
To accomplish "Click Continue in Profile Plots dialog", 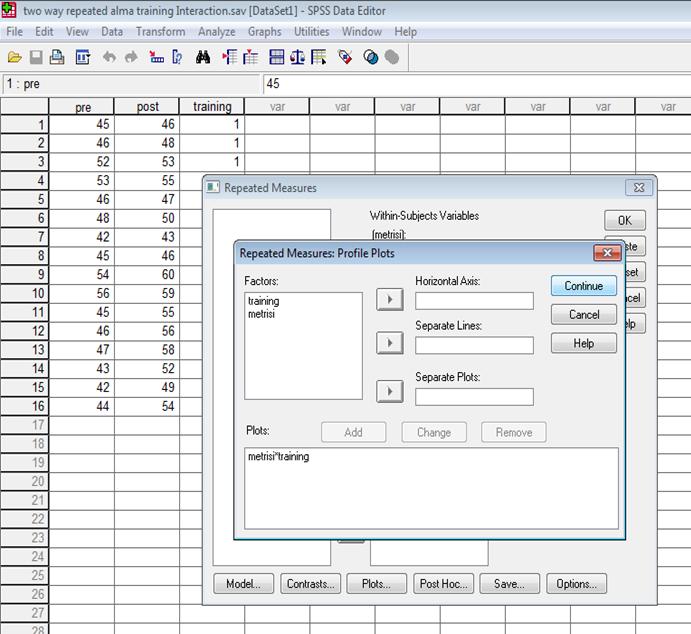I will 583,286.
